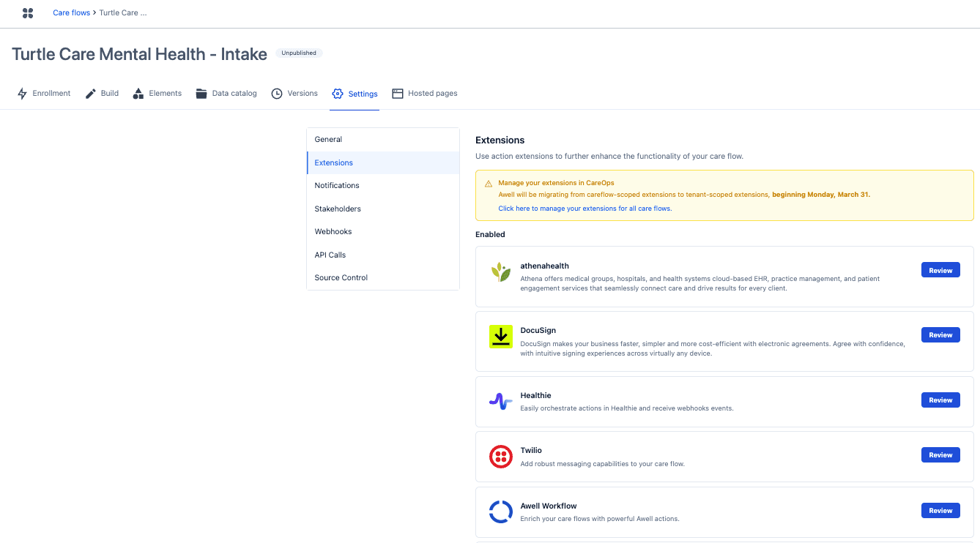980x543 pixels.
Task: Review the DocuSign extension
Action: 940,334
